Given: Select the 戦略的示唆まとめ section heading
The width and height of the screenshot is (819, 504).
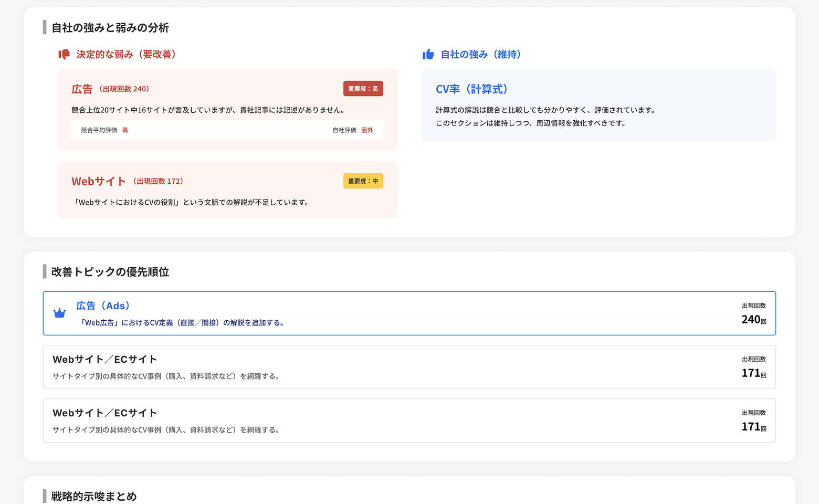Looking at the screenshot, I should tap(94, 496).
